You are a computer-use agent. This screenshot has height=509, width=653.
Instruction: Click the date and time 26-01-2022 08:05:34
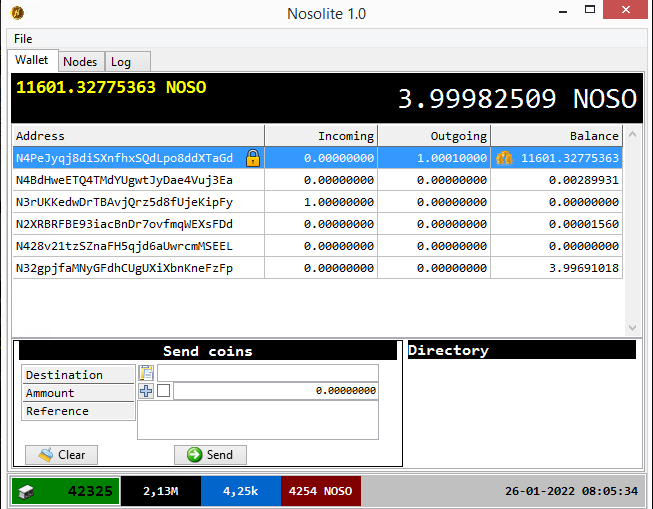[571, 492]
